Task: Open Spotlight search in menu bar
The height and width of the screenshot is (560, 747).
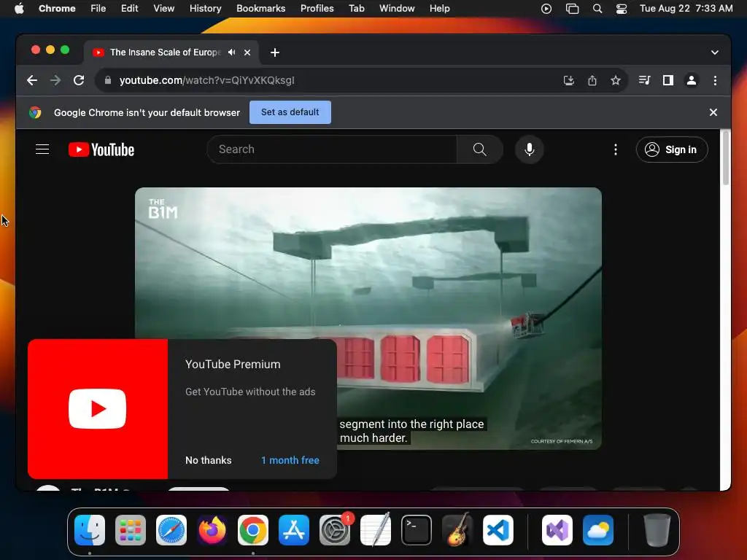Action: (x=597, y=9)
